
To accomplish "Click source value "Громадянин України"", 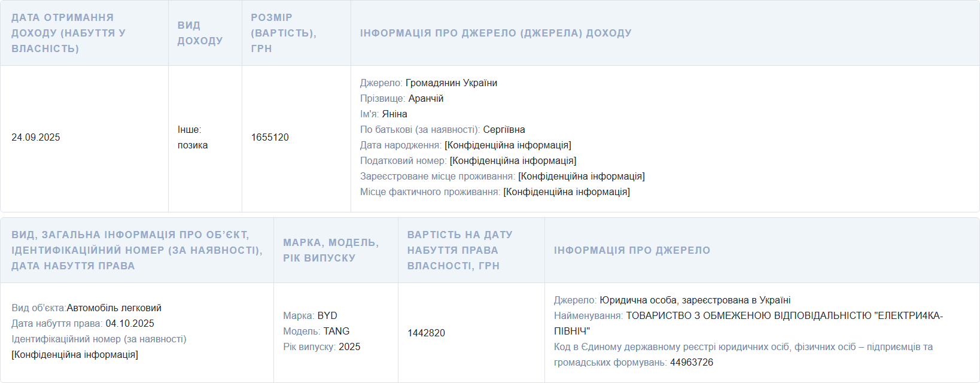I will tap(451, 83).
